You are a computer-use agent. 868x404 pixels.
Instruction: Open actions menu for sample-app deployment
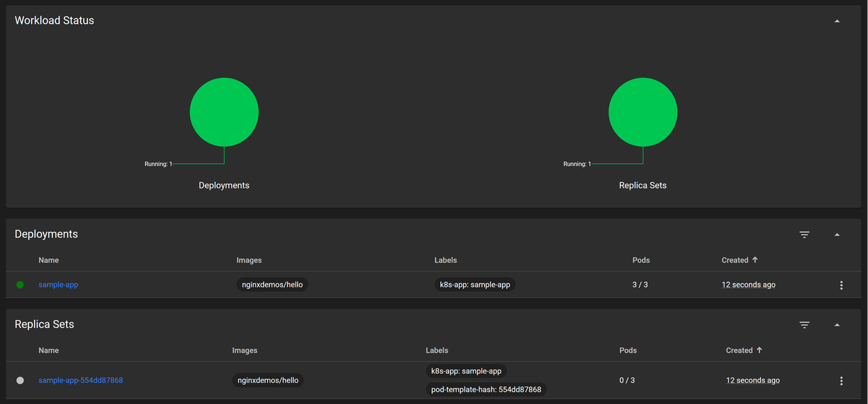[x=841, y=285]
